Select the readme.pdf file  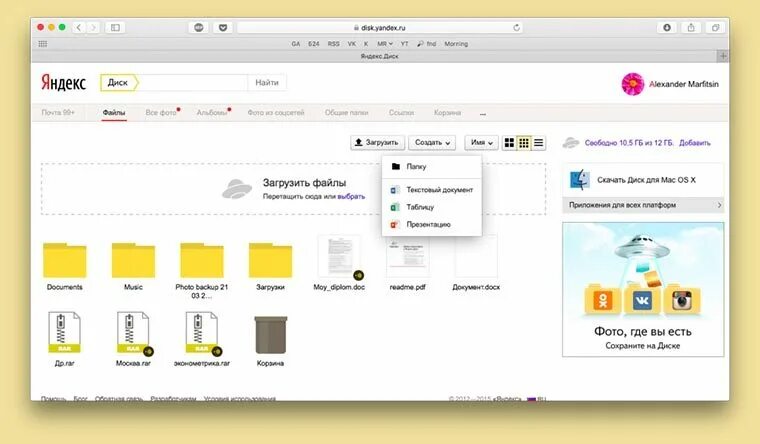pyautogui.click(x=408, y=263)
